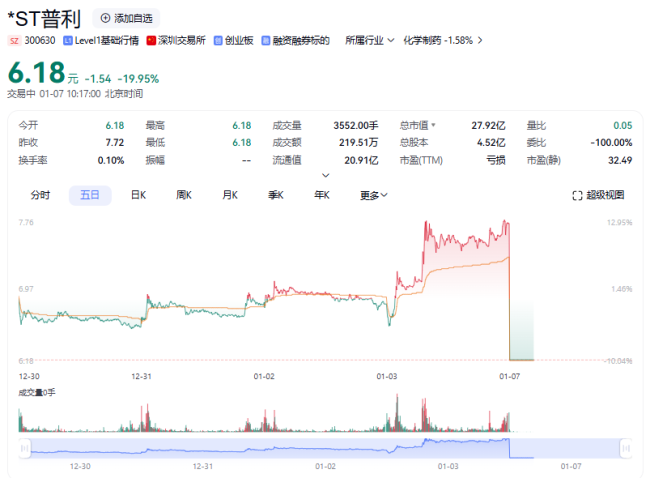Click the 成交额 value 219.51万

[x=359, y=143]
